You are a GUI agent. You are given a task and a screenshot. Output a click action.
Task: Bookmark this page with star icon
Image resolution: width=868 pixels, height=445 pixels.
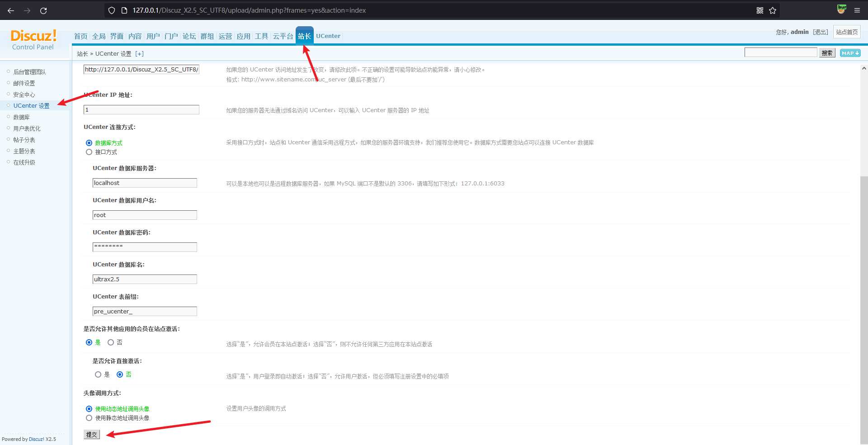pos(773,10)
